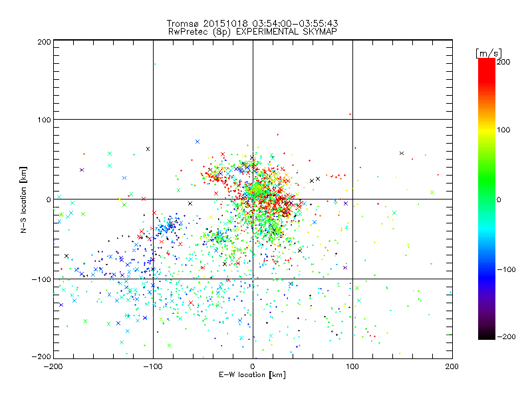Click the 'N-S location [km]' axis label

[23, 199]
